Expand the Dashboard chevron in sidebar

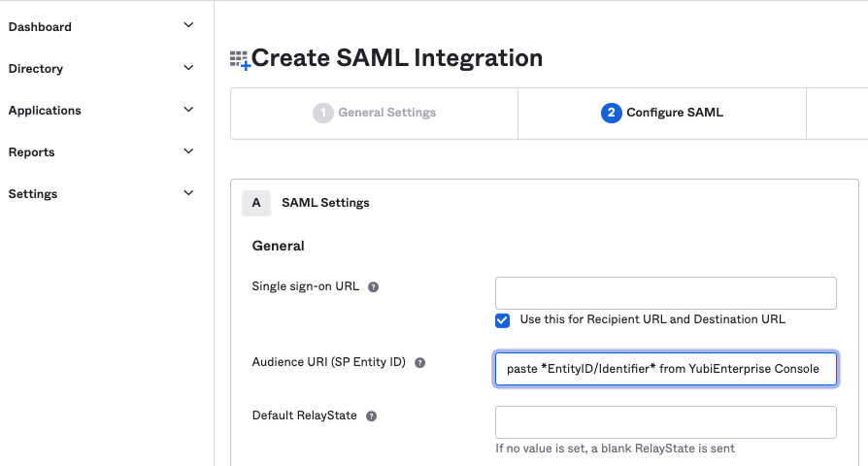pyautogui.click(x=188, y=26)
